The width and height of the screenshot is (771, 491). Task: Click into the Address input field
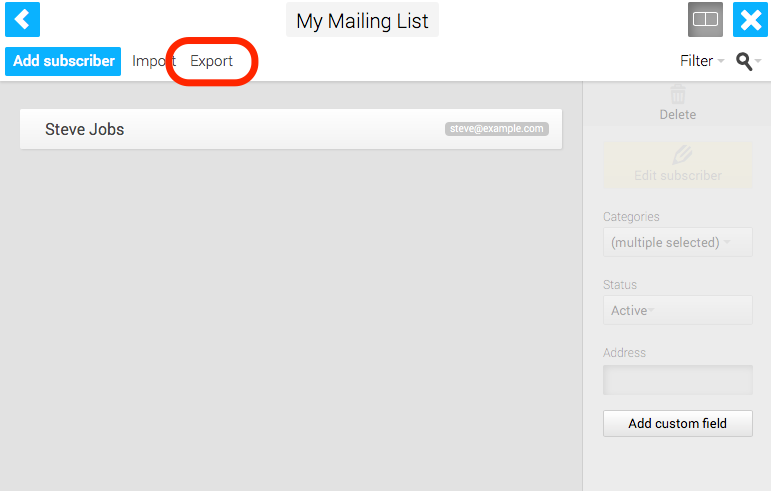coord(678,379)
